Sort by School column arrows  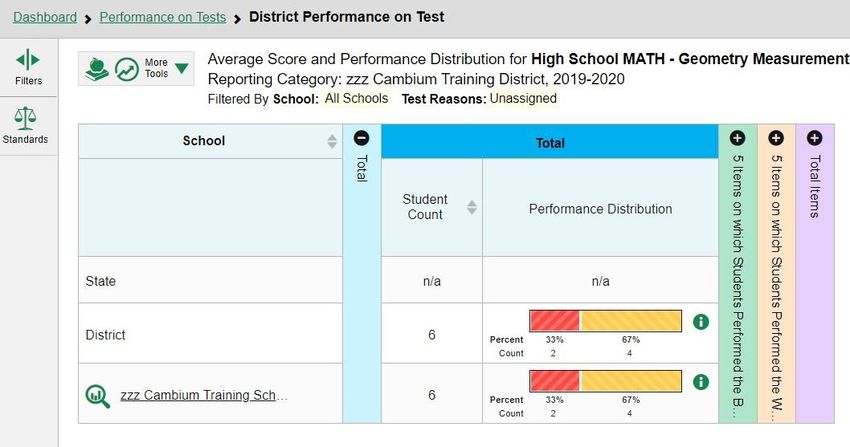[x=332, y=141]
